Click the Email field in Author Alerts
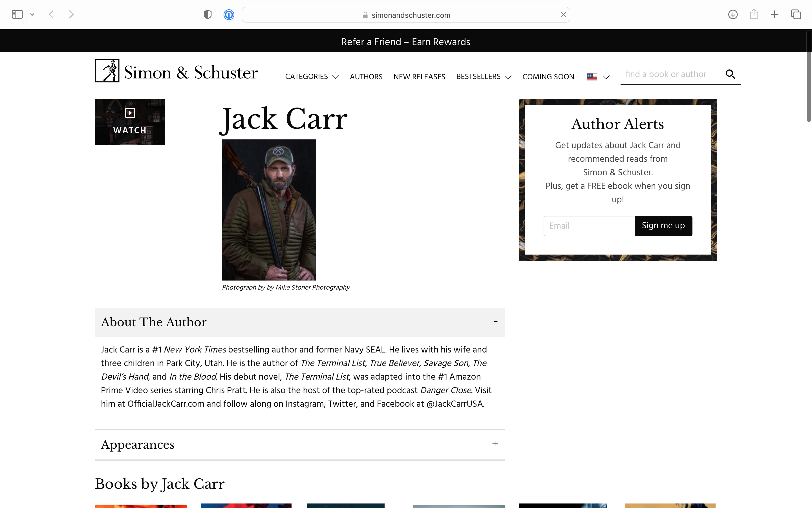 click(589, 226)
